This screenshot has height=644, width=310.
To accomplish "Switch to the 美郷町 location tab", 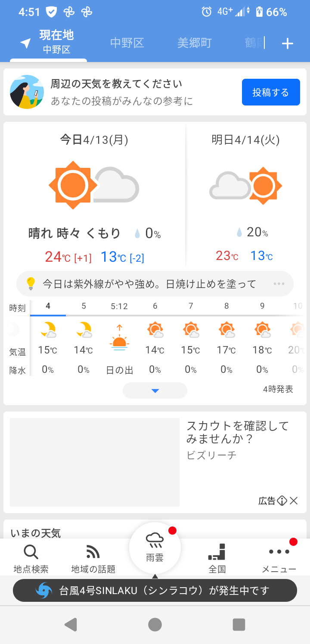I will click(195, 43).
